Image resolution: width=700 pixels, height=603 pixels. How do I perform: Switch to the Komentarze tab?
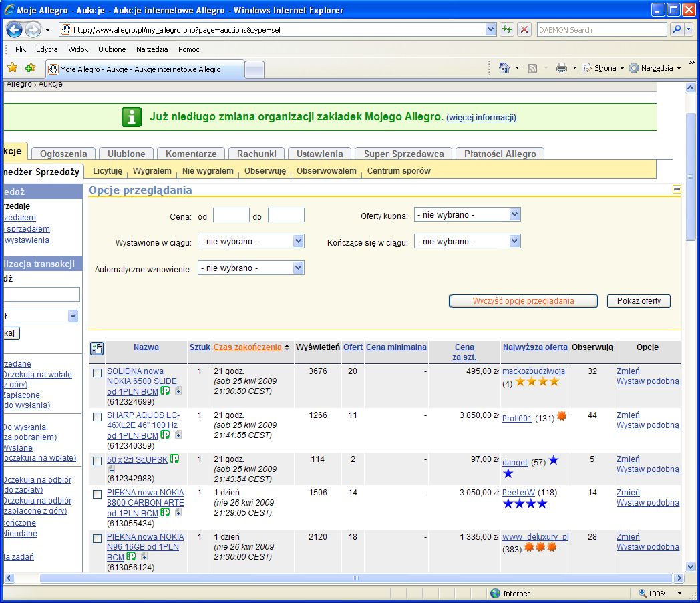coord(191,154)
